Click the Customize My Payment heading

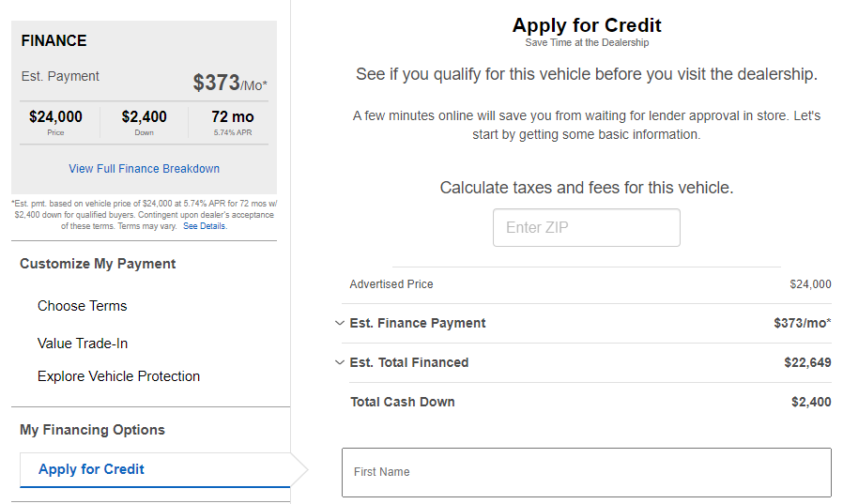98,264
